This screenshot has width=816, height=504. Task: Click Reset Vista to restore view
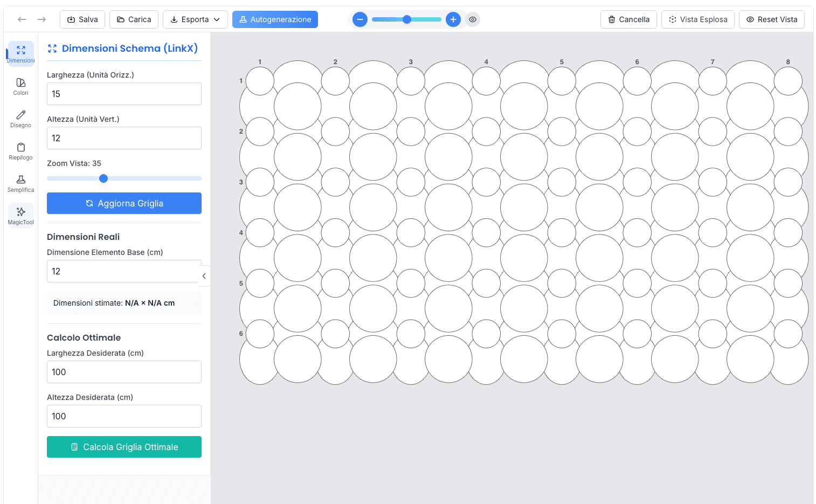(771, 19)
